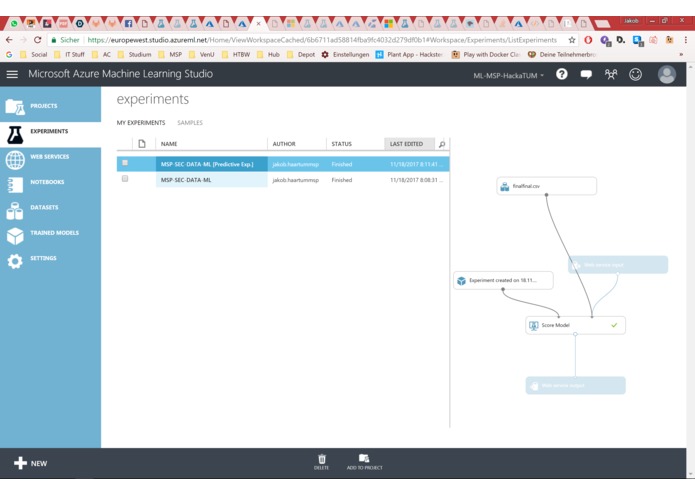The height and width of the screenshot is (494, 695).
Task: Click Finished status of MSP-SEC-DATA-ML row
Action: (x=342, y=180)
